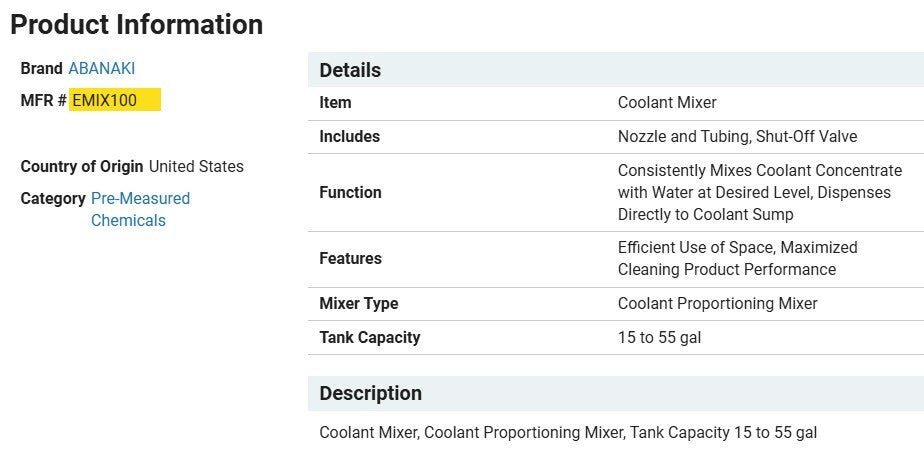Click the description paragraph below Description header
924x455 pixels.
pyautogui.click(x=568, y=432)
